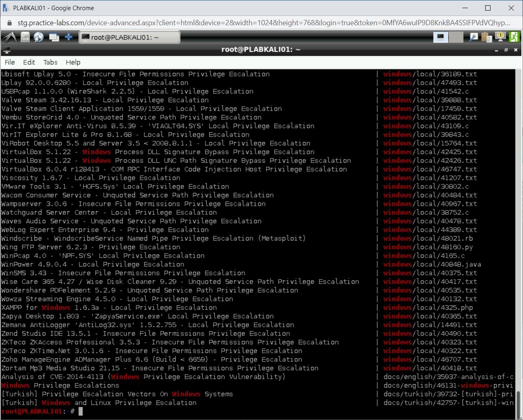Viewport: 523px width, 420px height.
Task: Launch the file manager from the panel
Action: tap(25, 37)
